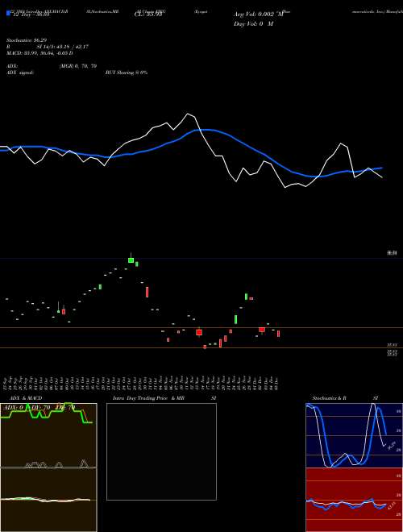Click the MACD lower chart panel
The width and height of the screenshot is (403, 532).
[x=48, y=500]
